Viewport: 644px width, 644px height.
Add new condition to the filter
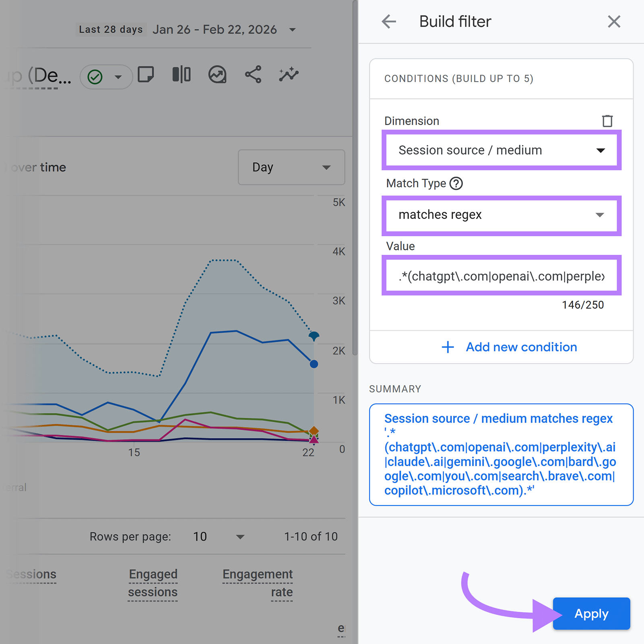point(510,347)
